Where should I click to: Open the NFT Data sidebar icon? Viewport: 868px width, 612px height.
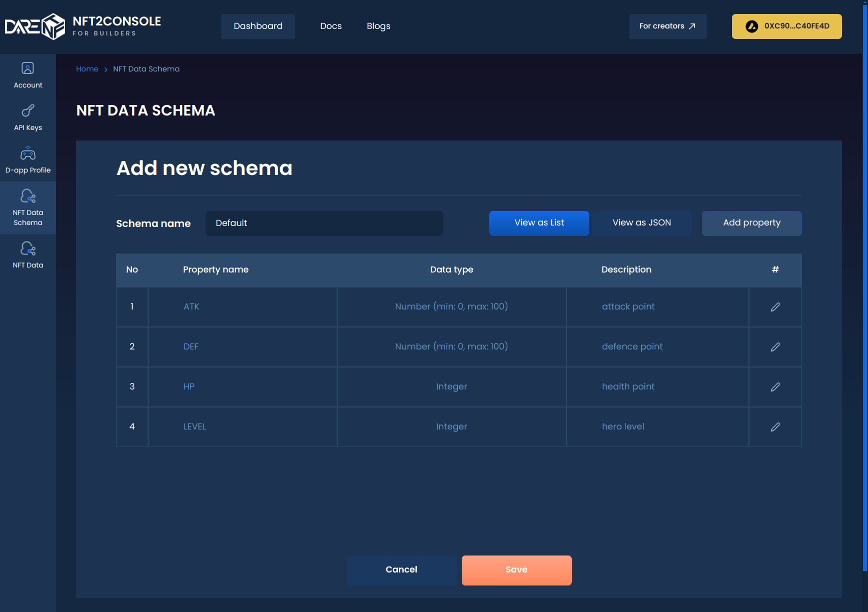tap(28, 254)
